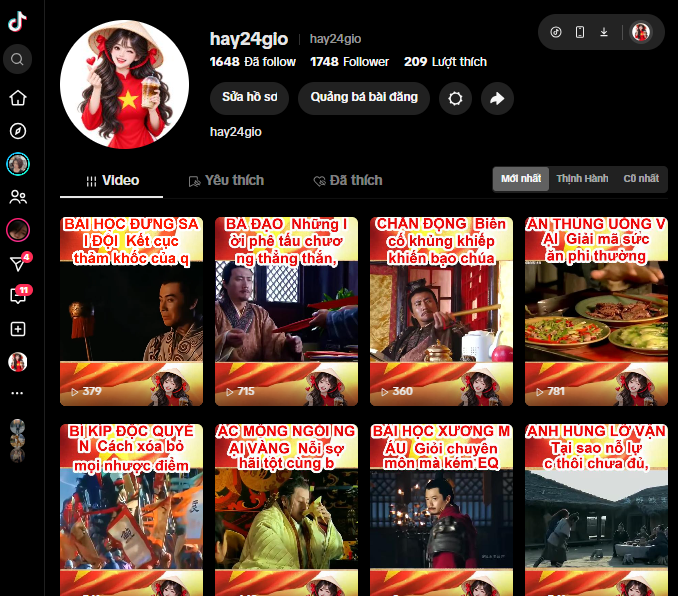This screenshot has width=678, height=596.
Task: Switch to the Đã thích tab
Action: point(347,181)
